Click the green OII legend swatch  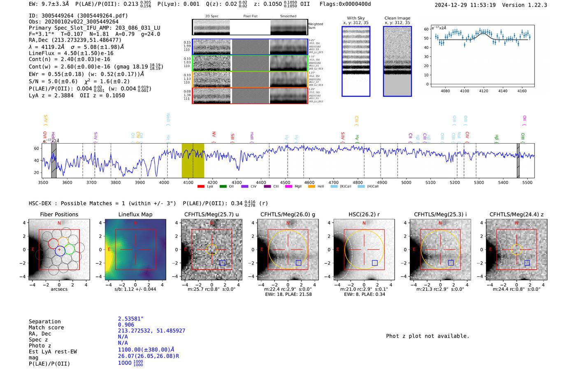[x=223, y=187]
